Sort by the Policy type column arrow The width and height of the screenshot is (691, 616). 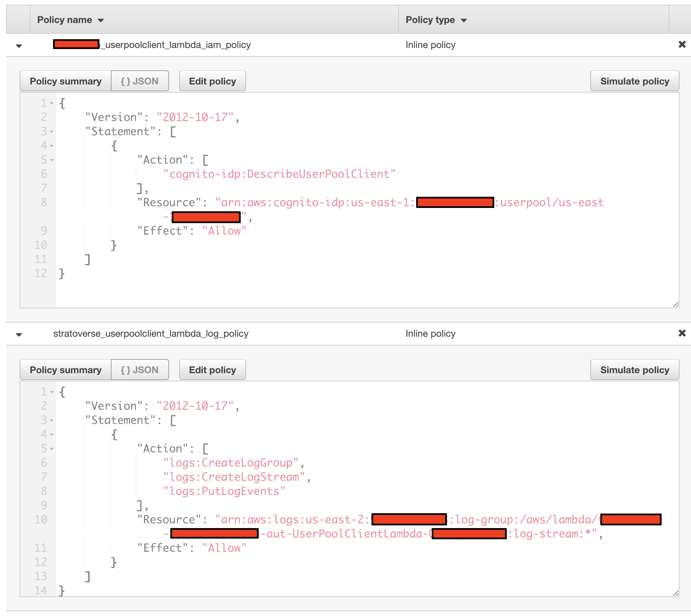point(463,20)
